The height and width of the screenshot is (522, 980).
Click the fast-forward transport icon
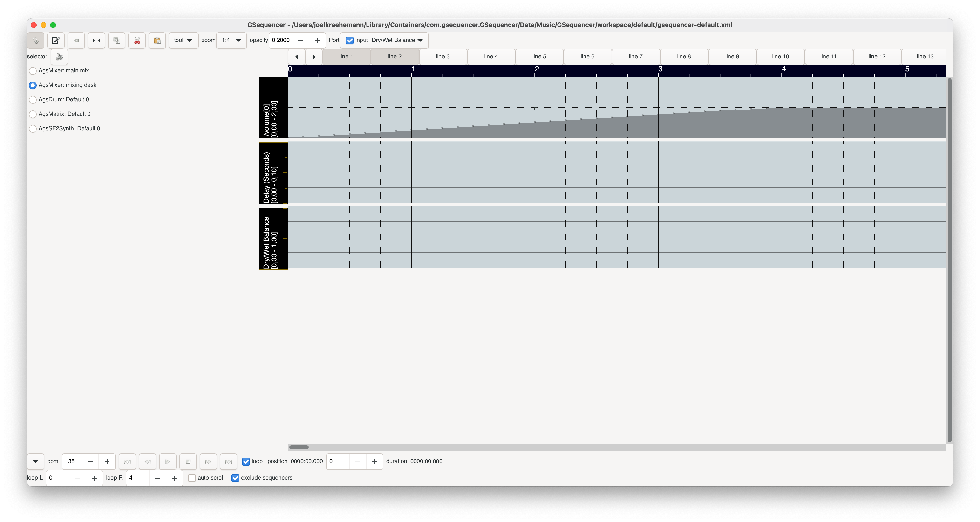click(208, 461)
